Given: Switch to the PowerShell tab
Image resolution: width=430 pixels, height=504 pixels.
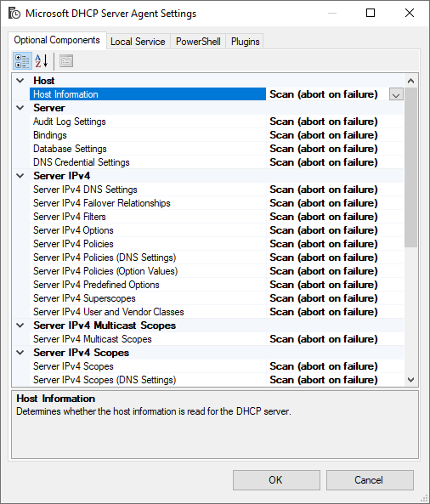Looking at the screenshot, I should [x=198, y=42].
